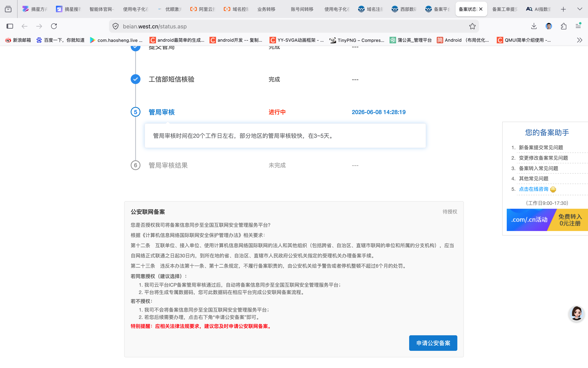Click step 6 circle for 管局审核结果
Image resolution: width=588 pixels, height=368 pixels.
point(136,165)
